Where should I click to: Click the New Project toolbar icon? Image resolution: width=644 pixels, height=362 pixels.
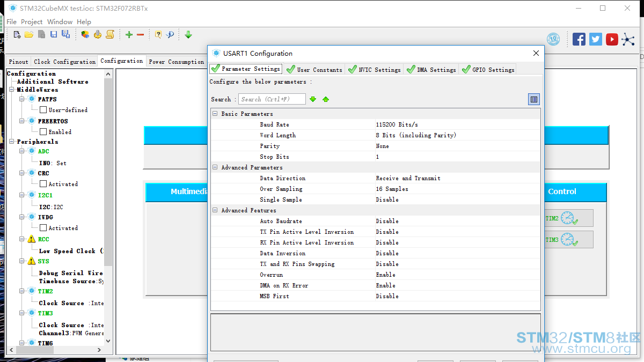click(x=17, y=35)
